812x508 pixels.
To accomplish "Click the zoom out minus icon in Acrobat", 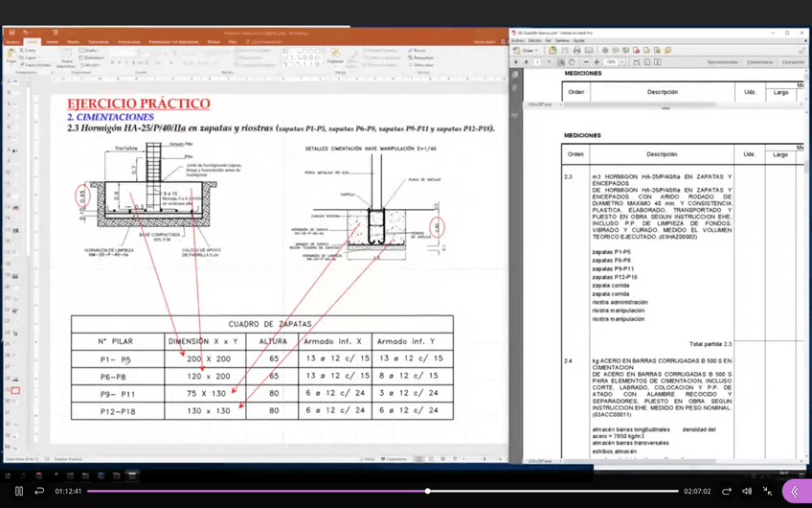I will [x=585, y=61].
